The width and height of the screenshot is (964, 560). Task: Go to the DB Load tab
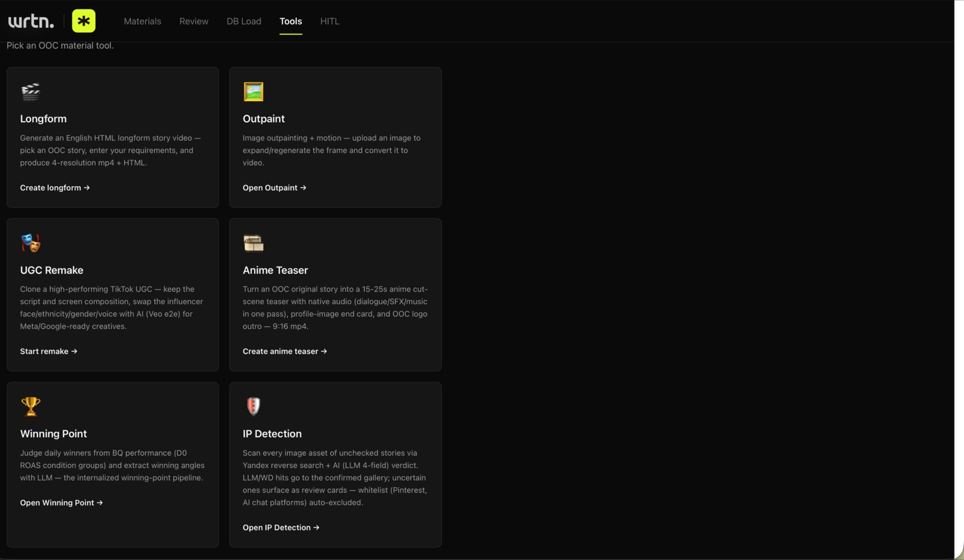244,21
